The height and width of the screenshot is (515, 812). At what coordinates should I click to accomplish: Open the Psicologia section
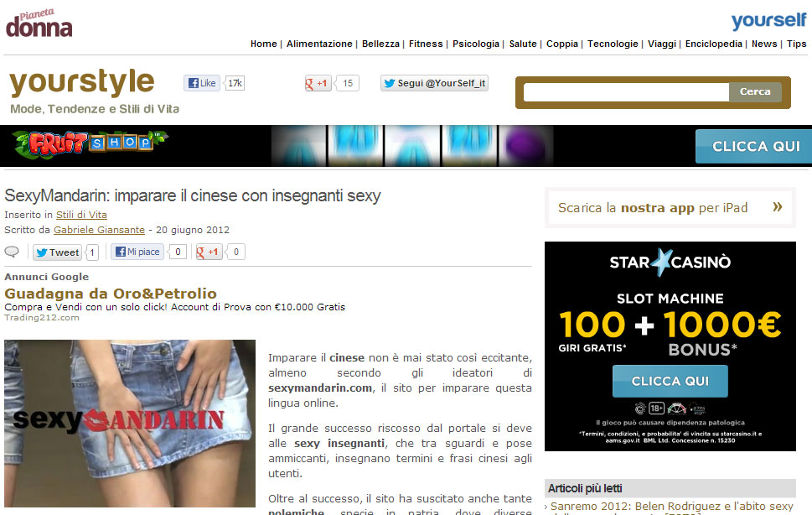[476, 44]
